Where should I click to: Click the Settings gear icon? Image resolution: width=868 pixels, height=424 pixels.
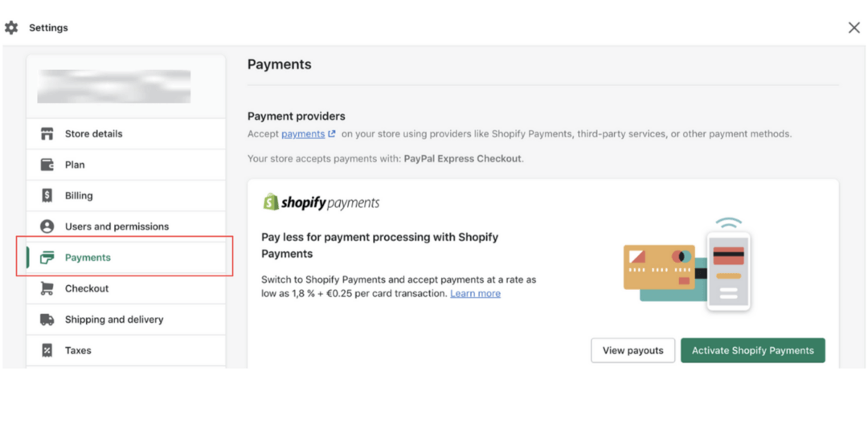11,27
